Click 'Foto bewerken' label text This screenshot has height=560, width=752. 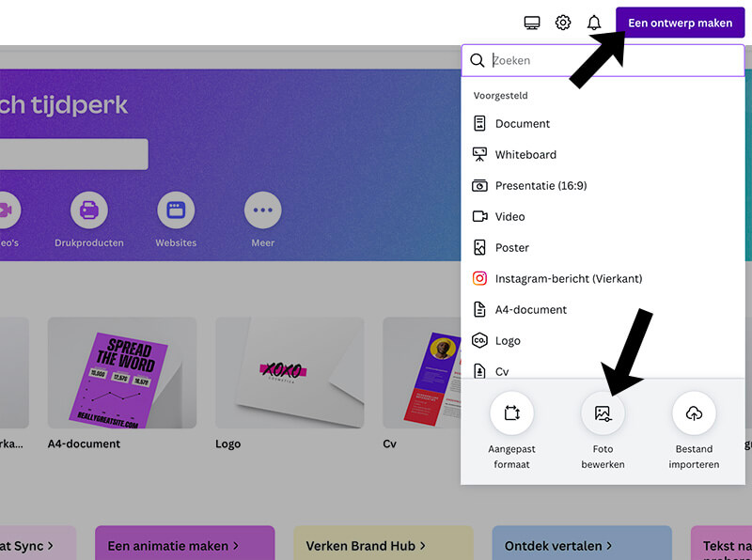point(603,457)
